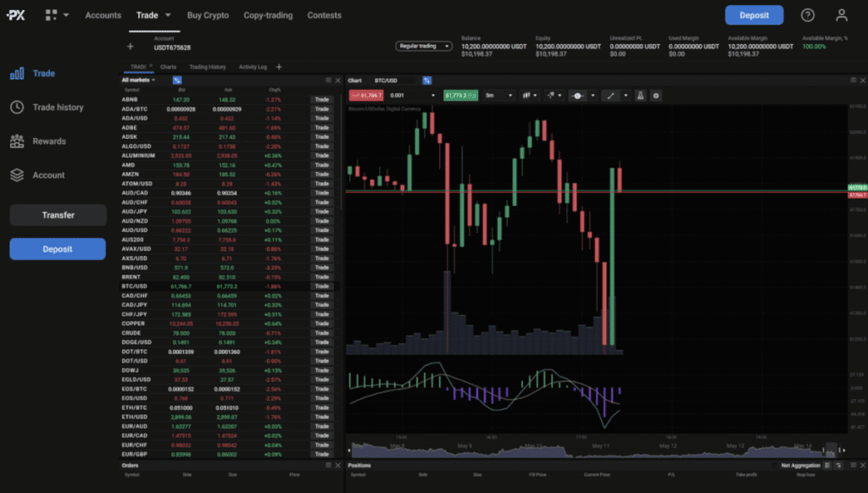Go to the Copy-trading menu item

[268, 15]
